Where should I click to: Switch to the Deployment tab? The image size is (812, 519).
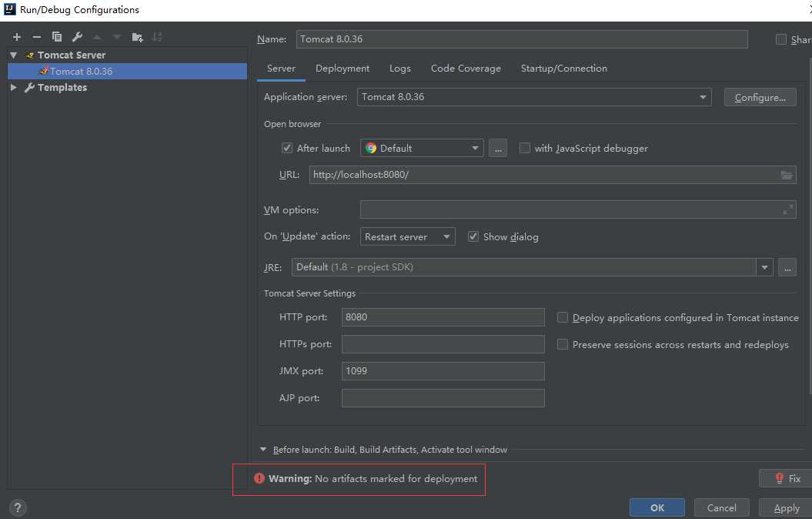pos(343,69)
